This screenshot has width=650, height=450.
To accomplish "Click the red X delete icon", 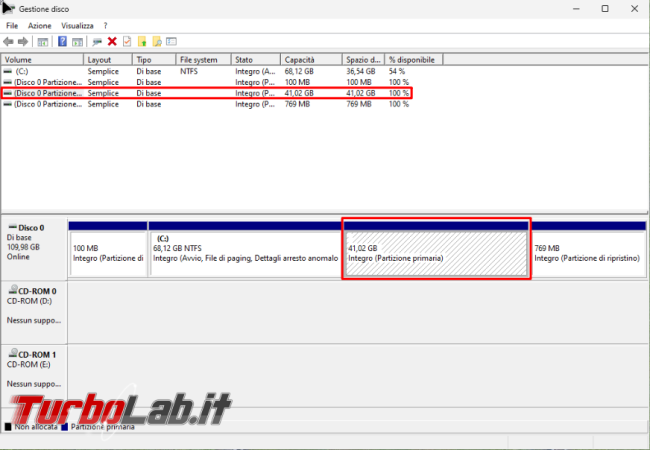I will pyautogui.click(x=112, y=41).
